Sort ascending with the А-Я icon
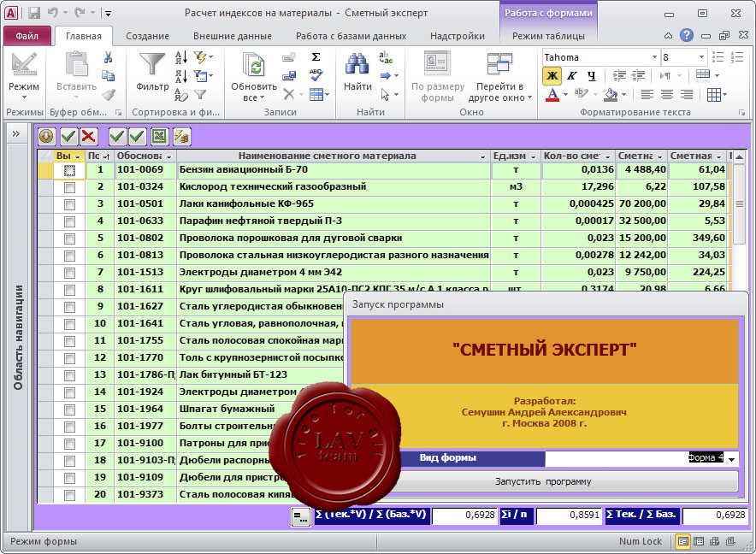 pos(181,58)
